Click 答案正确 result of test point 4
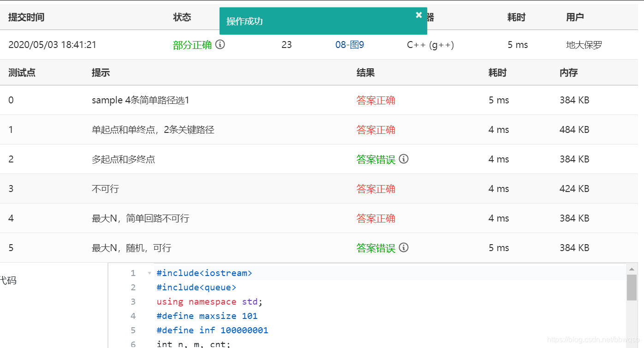The height and width of the screenshot is (348, 644). pos(376,218)
